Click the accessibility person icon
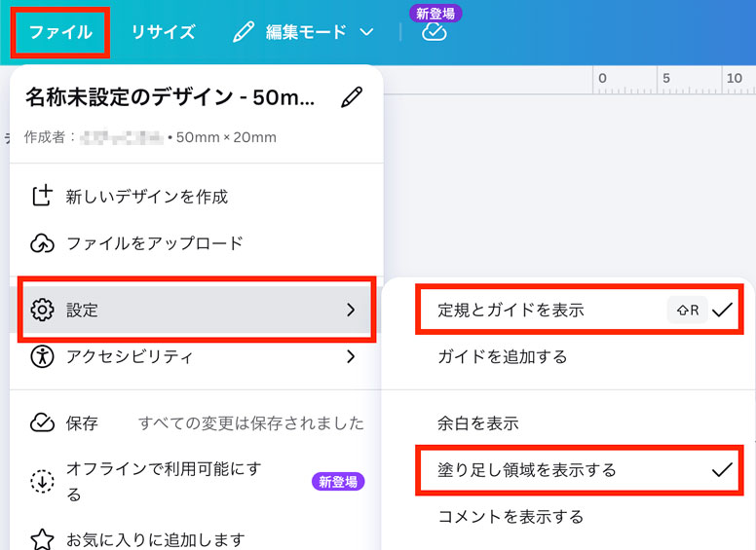Viewport: 756px width, 550px height. (x=43, y=356)
